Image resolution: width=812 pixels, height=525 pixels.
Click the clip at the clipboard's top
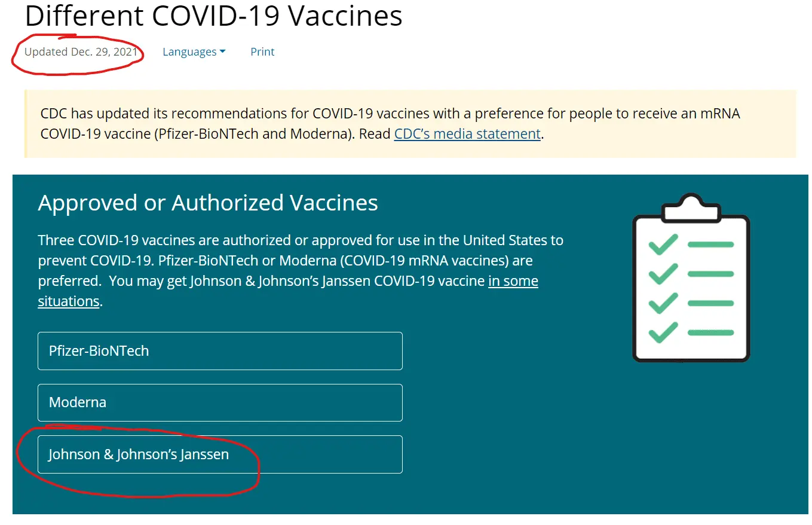[691, 206]
